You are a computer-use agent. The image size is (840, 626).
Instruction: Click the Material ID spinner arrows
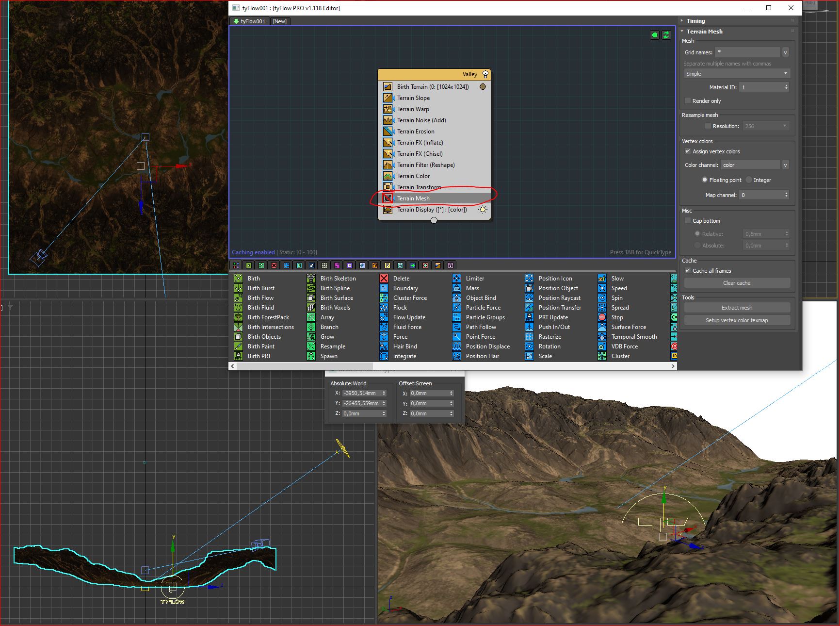[787, 87]
